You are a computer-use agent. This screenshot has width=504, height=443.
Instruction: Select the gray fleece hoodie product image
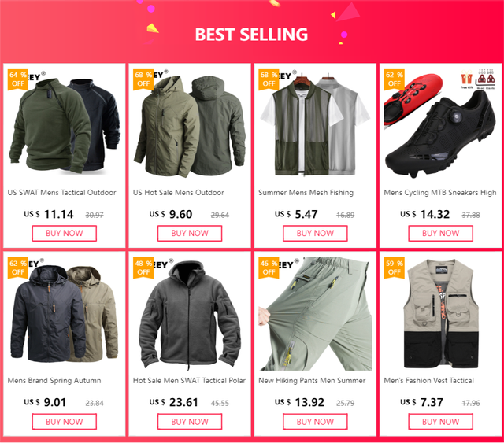pyautogui.click(x=190, y=314)
